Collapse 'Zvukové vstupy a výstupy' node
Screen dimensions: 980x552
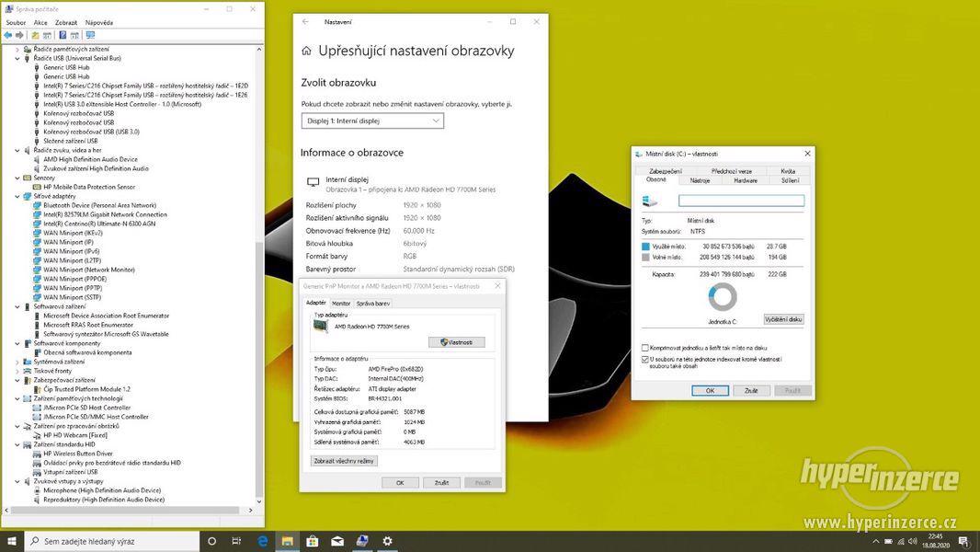point(17,481)
